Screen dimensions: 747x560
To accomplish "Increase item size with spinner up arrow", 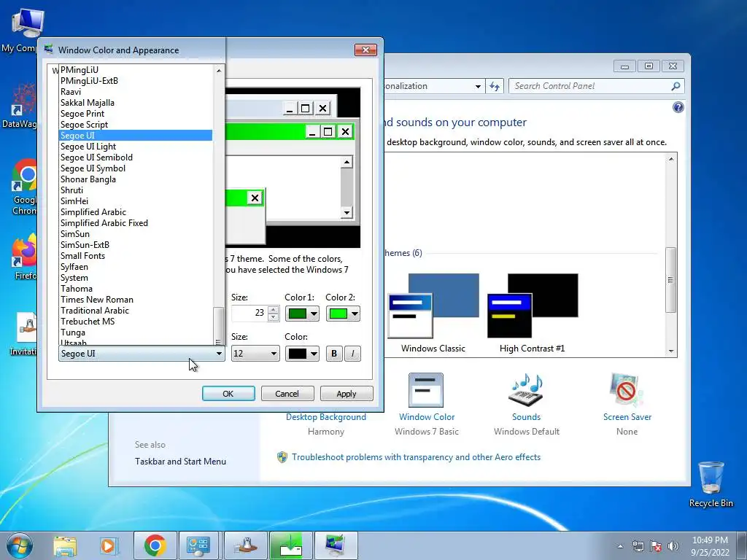I will coord(273,309).
